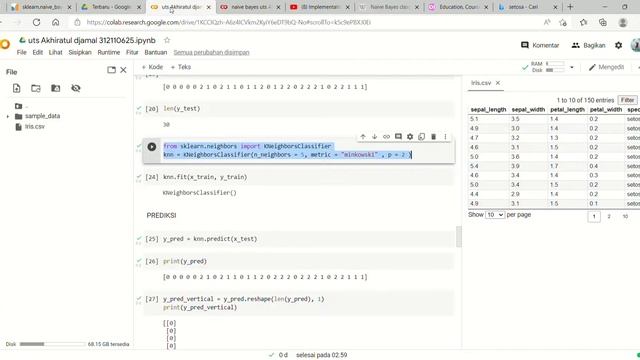Select the iris.csv file in tree
Screen dimensions: 640x360
(35, 127)
